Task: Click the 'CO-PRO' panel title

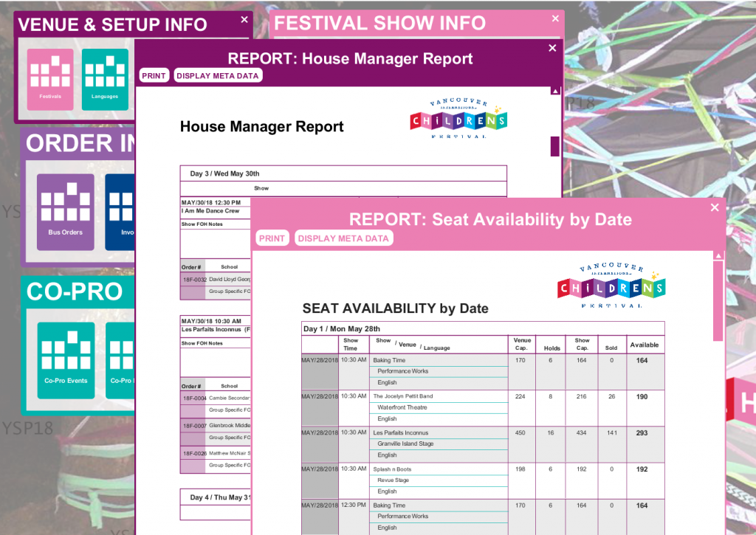Action: pos(75,291)
